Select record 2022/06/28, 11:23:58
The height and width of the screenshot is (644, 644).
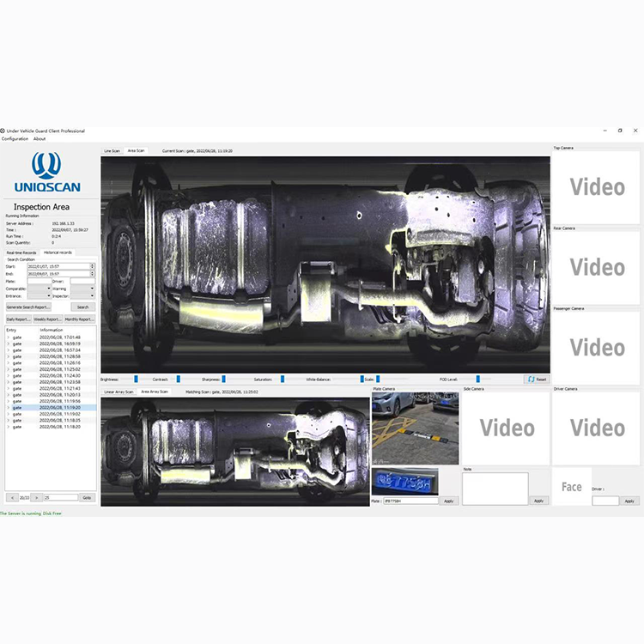(x=51, y=382)
